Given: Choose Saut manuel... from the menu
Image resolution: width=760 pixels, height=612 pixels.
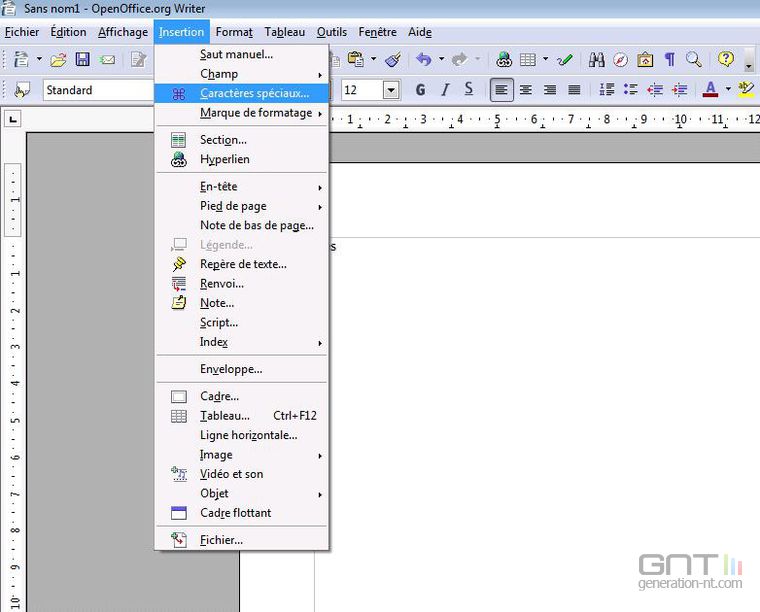Looking at the screenshot, I should click(x=241, y=54).
